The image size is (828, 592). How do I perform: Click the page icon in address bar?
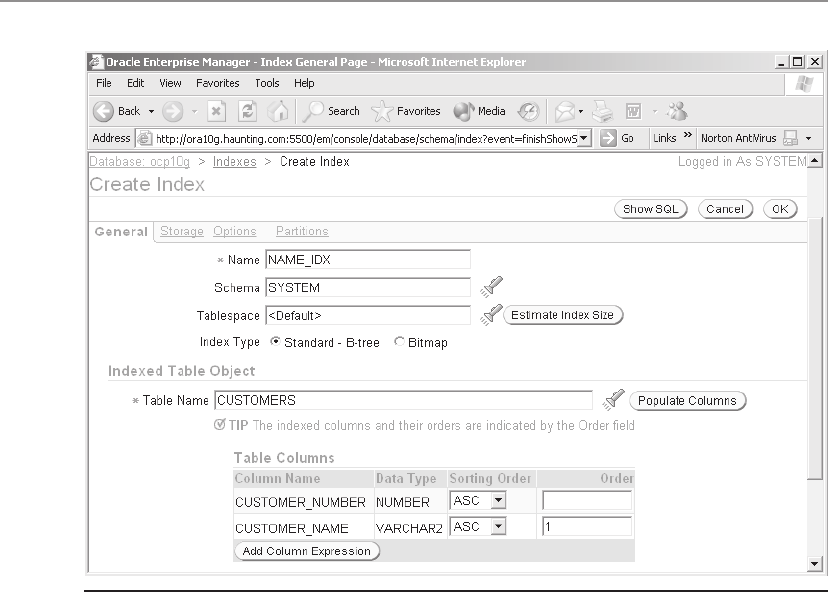click(144, 138)
